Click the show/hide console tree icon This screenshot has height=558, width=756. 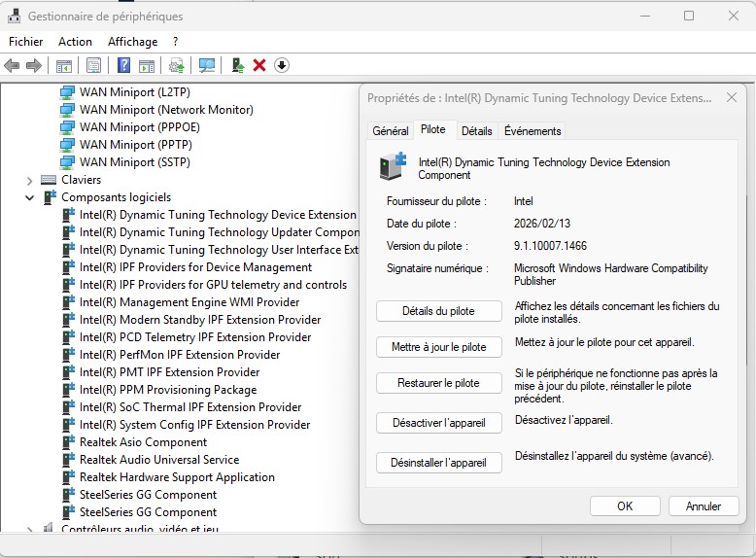point(63,65)
